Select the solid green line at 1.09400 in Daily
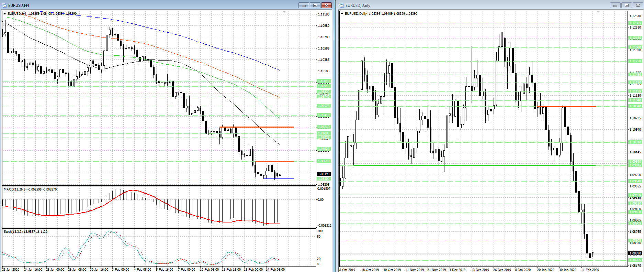The height and width of the screenshot is (272, 644). [x=468, y=195]
